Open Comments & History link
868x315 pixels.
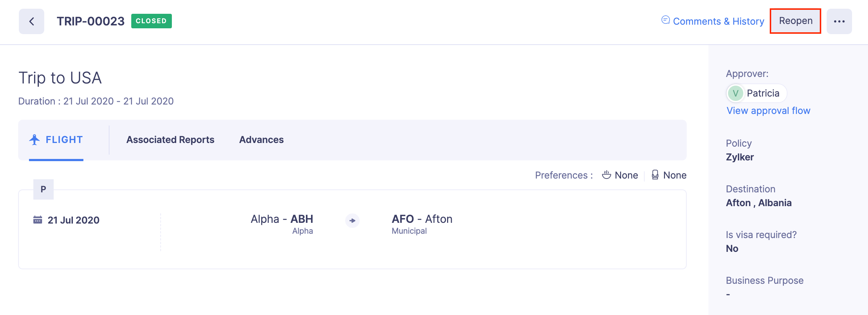[718, 21]
